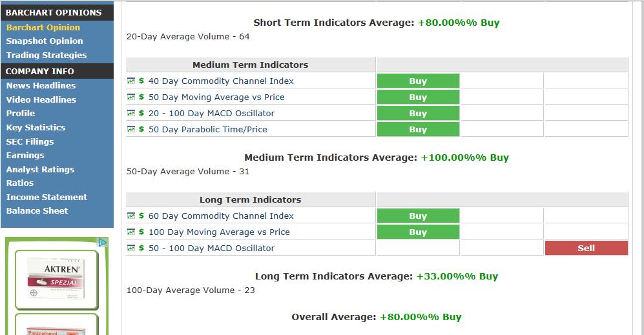Viewport: 644px width, 335px height.
Task: Select Key Statistics from Company Info
Action: click(36, 128)
